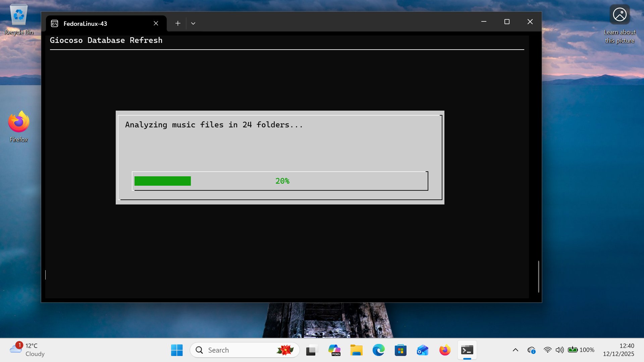Screen dimensions: 644x362
Task: Open the weather widget showing 12°C Cloudy
Action: coord(28,350)
